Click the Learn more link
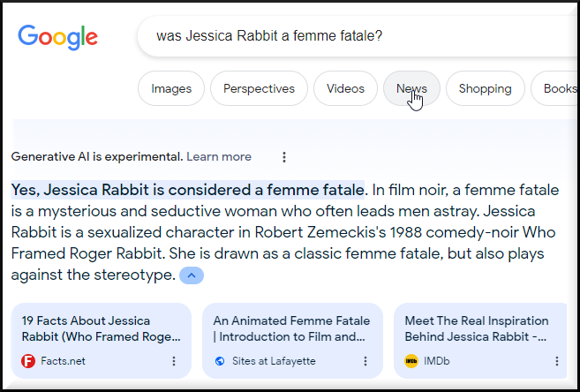The width and height of the screenshot is (580, 392). click(219, 156)
